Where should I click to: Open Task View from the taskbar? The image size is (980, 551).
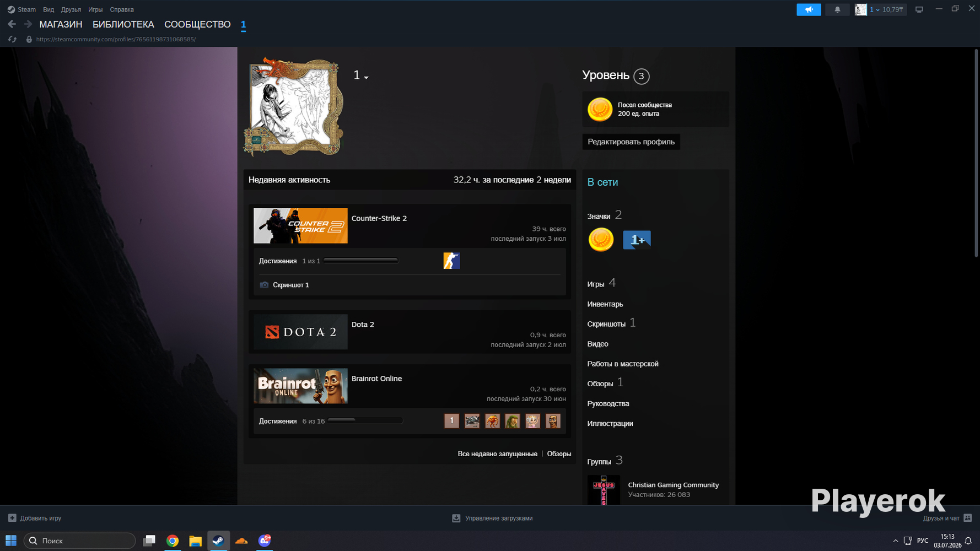click(149, 541)
